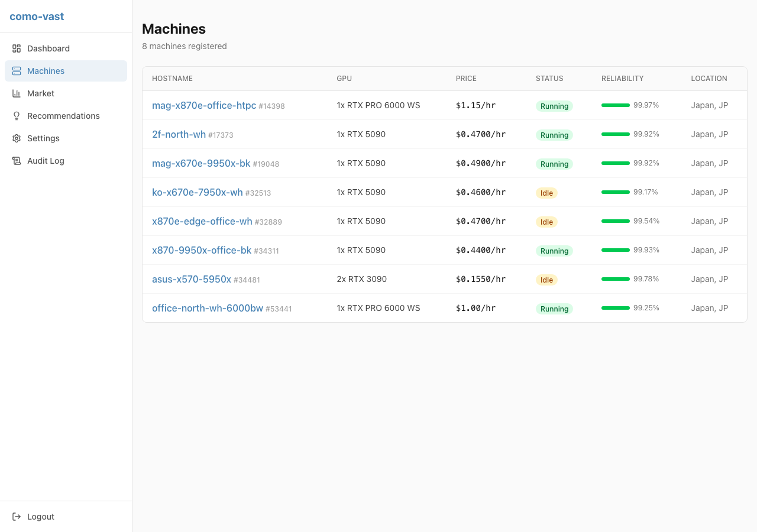Click the $1.15/hr price cell
This screenshot has height=532, width=757.
(475, 105)
